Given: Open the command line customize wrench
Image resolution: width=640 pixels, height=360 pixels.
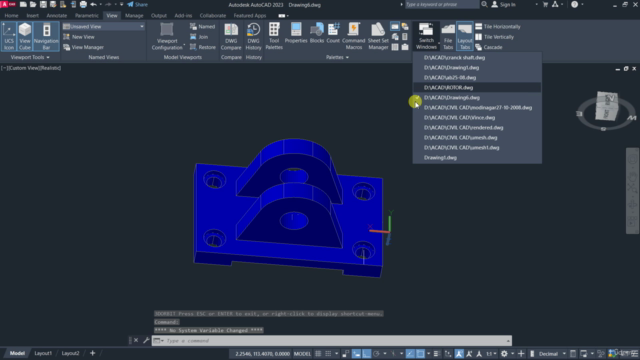Looking at the screenshot, I should (146, 340).
